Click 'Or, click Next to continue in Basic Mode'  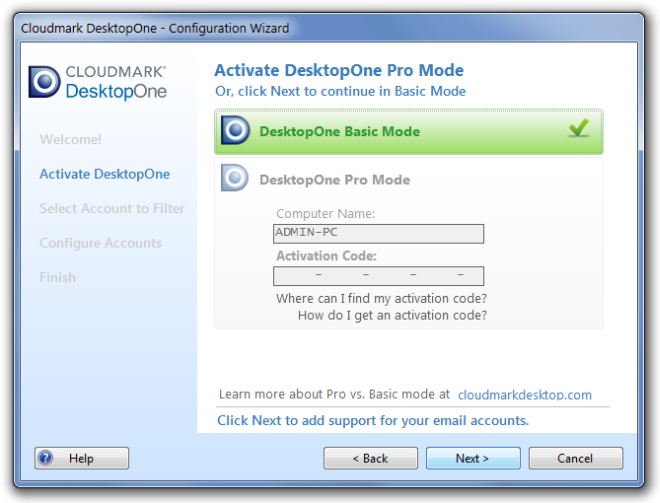click(x=340, y=91)
